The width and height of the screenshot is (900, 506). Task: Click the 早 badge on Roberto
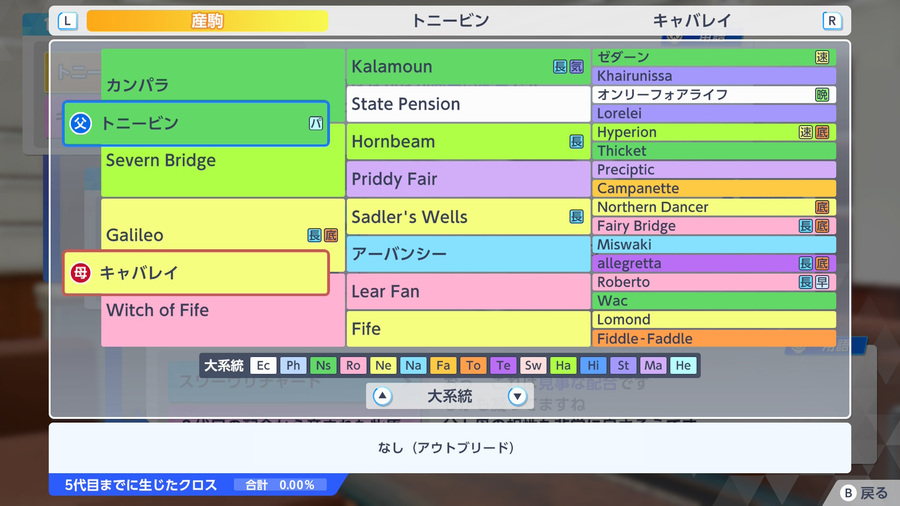822,282
